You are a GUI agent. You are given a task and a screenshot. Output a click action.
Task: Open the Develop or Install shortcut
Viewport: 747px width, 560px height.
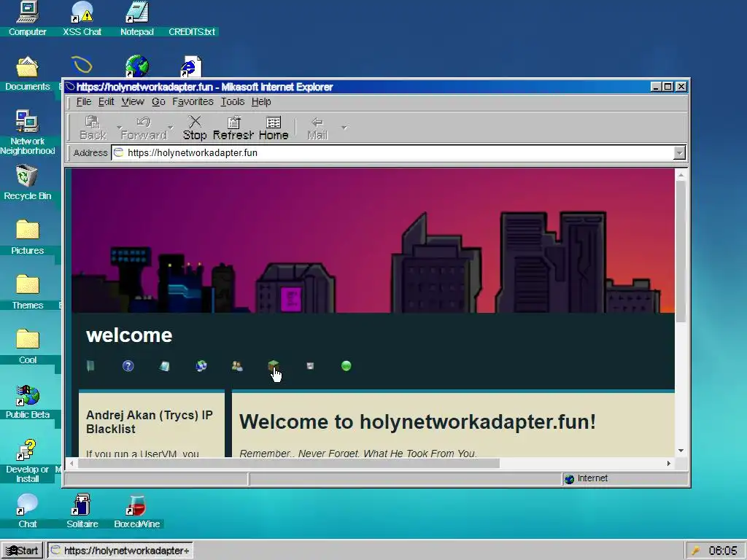[27, 462]
